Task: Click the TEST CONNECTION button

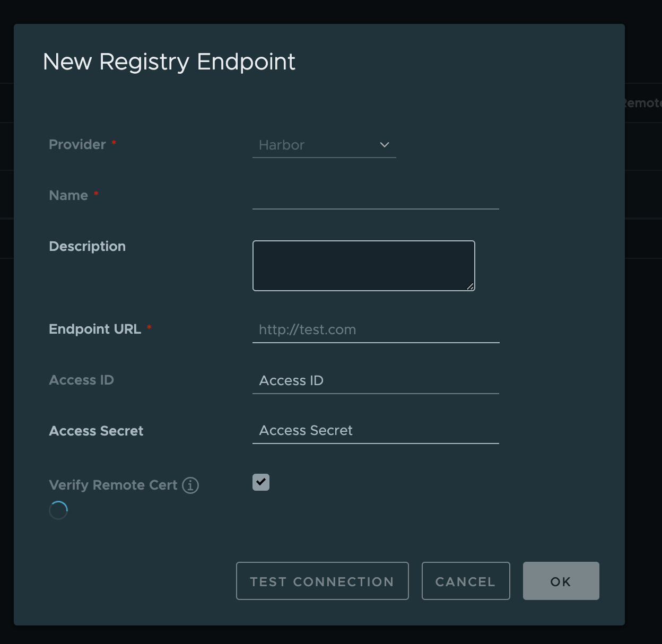Action: click(322, 581)
